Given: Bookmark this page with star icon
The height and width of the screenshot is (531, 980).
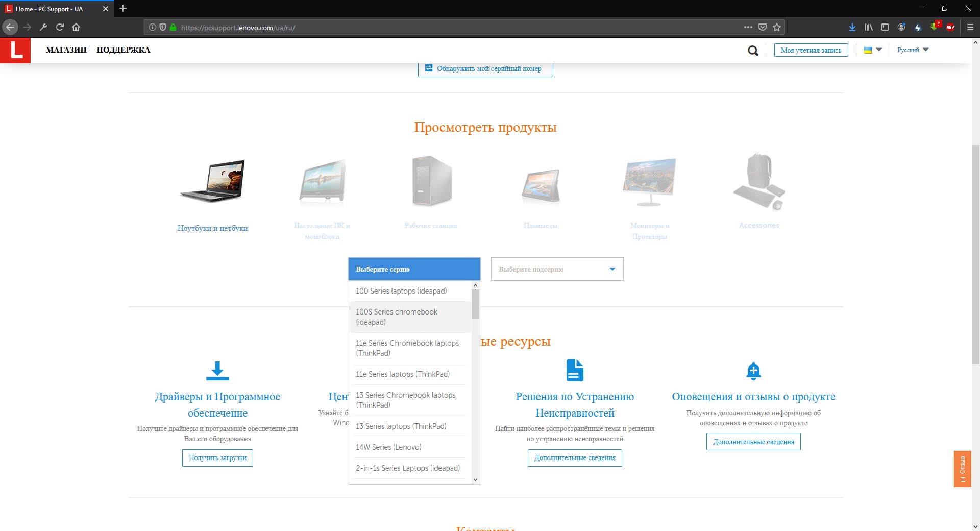Looking at the screenshot, I should tap(777, 27).
